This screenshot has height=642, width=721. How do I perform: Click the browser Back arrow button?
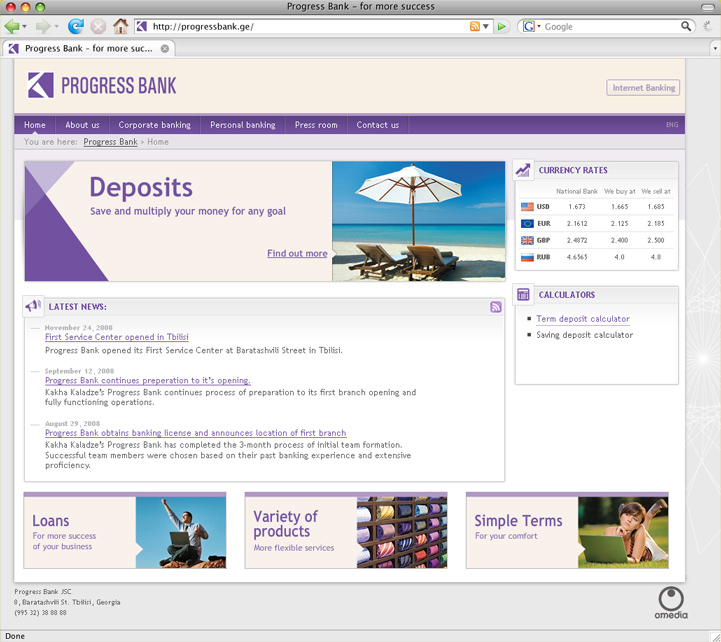pyautogui.click(x=11, y=26)
